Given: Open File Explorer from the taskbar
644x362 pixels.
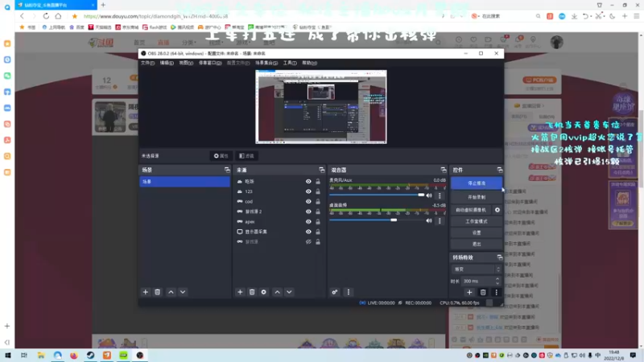Looking at the screenshot, I should (x=41, y=356).
